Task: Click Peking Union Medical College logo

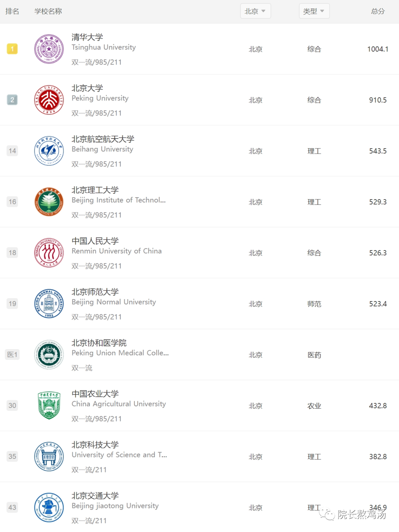Action: (x=49, y=355)
